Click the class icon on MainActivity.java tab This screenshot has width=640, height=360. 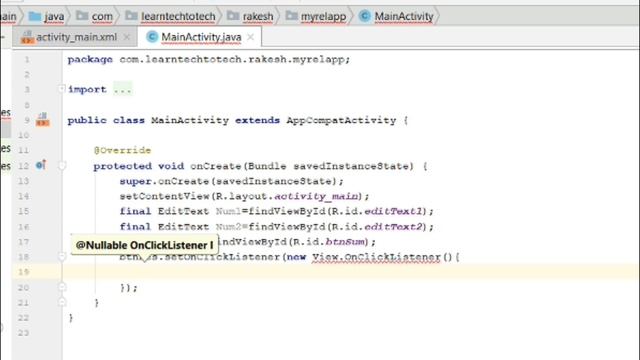click(152, 37)
